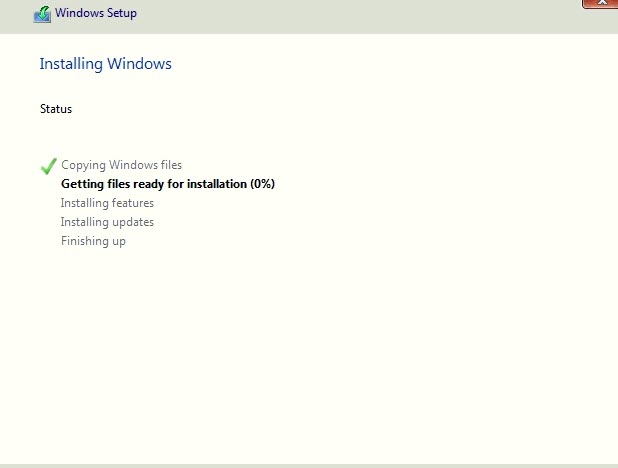Viewport: 618px width, 468px height.
Task: Click the green checkmark beside Copying Windows files
Action: coord(48,166)
